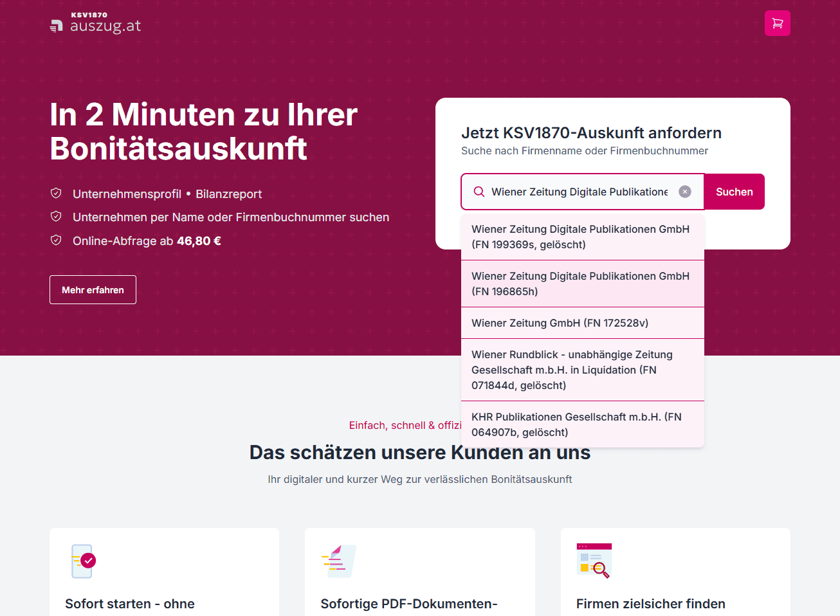Select Wiener Zeitung Digitale Publikationen FN 196865h
Viewport: 840px width, 616px height.
click(x=583, y=284)
